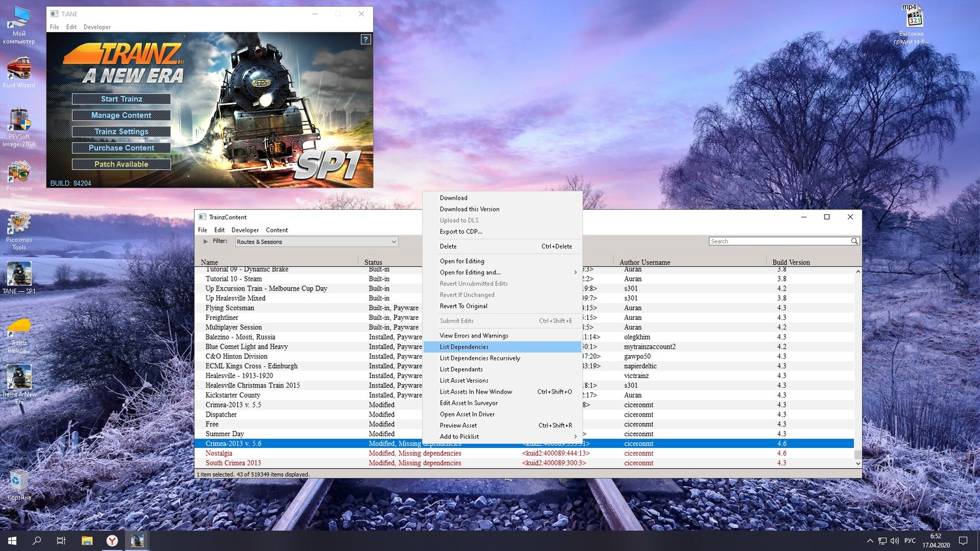
Task: Choose Export to CDP... in context menu
Action: (x=502, y=232)
